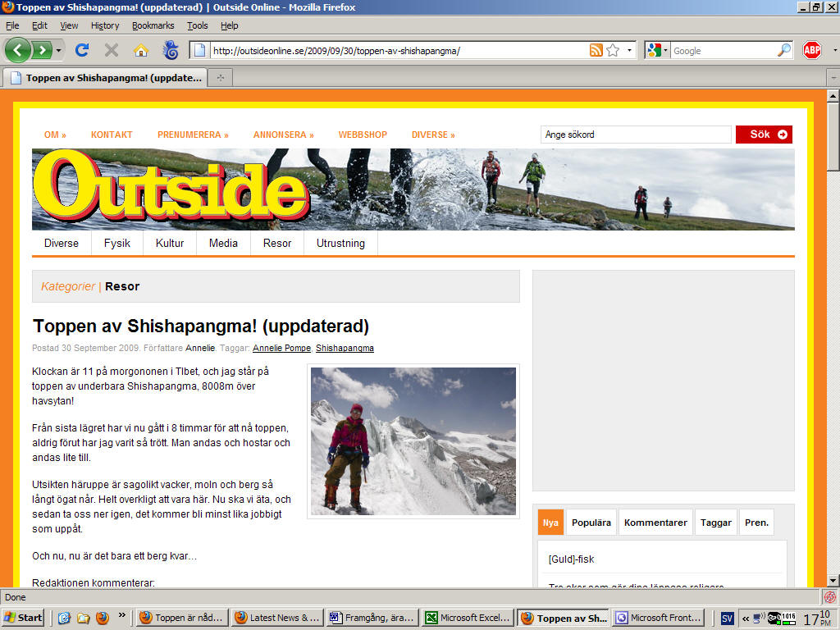Open the KONTAKT link
The height and width of the screenshot is (630, 840).
coord(112,135)
